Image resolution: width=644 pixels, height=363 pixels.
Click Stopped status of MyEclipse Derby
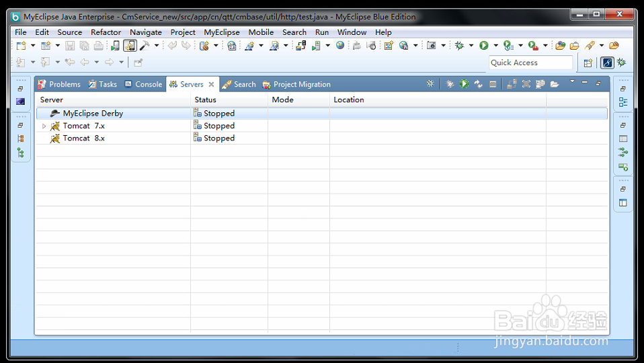point(214,114)
